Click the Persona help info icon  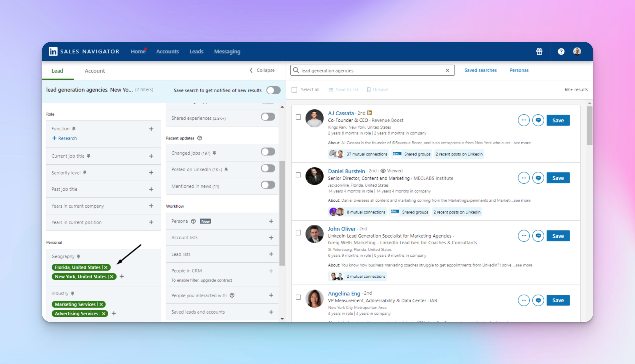[193, 221]
